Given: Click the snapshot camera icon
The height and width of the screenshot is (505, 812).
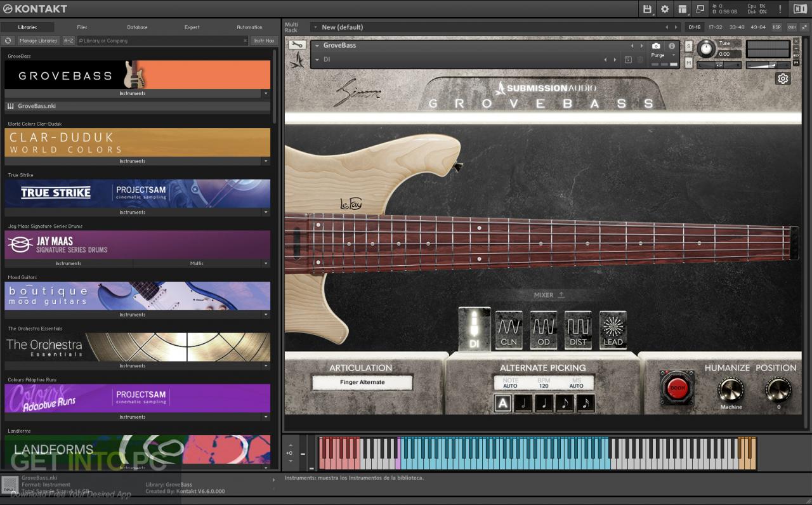Looking at the screenshot, I should [656, 46].
